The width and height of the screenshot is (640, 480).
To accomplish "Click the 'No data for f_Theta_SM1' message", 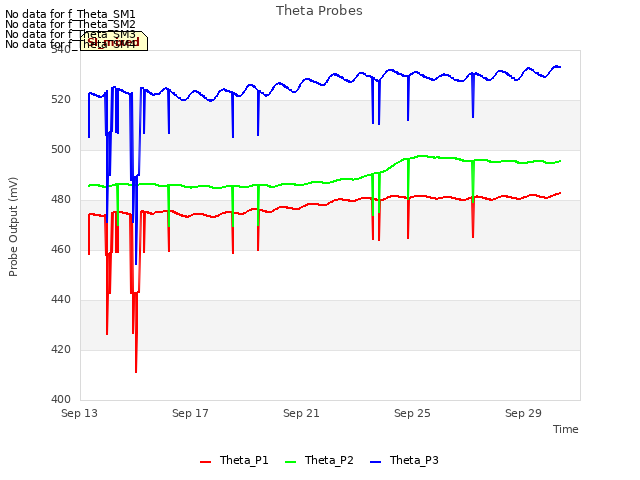I will pos(70,14).
